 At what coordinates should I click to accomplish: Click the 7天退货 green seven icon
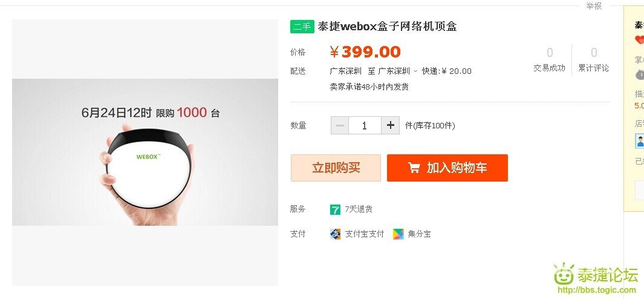[x=335, y=209]
